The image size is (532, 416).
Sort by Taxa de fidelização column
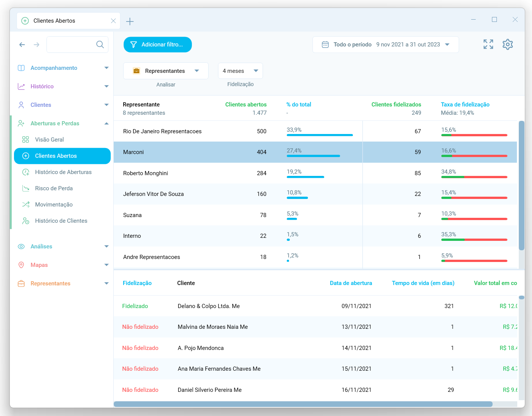point(465,105)
